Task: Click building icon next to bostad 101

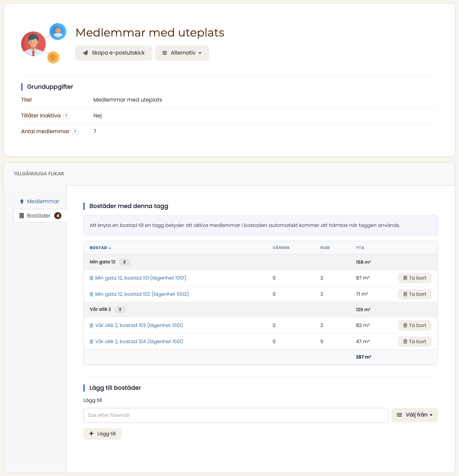Action: [91, 278]
